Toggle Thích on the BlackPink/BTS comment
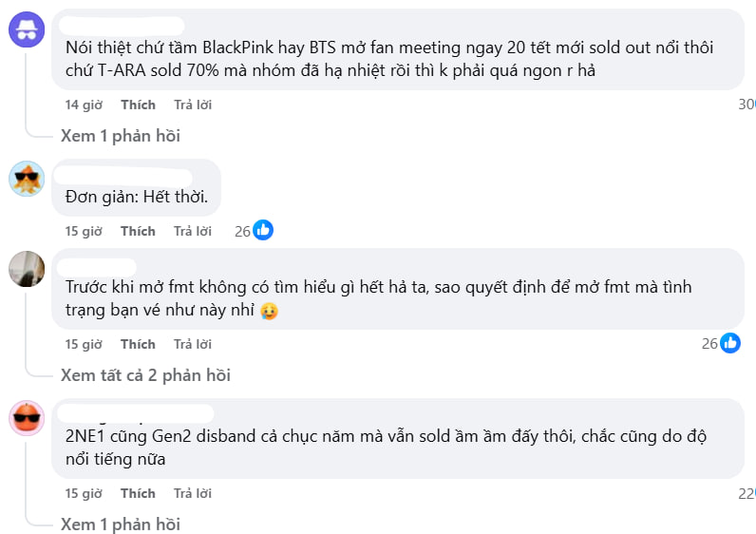756x534 pixels. (138, 105)
